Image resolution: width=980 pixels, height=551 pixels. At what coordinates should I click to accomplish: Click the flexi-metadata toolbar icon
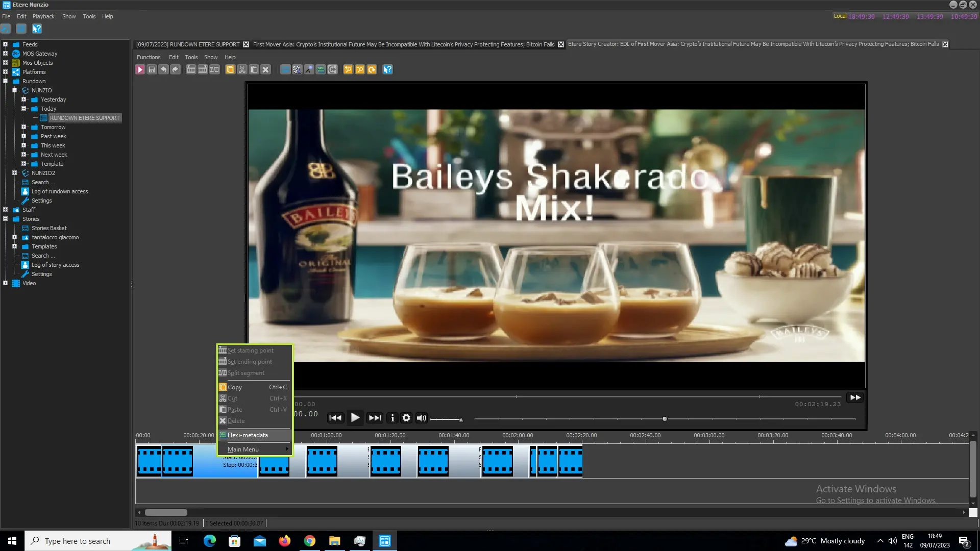click(321, 70)
